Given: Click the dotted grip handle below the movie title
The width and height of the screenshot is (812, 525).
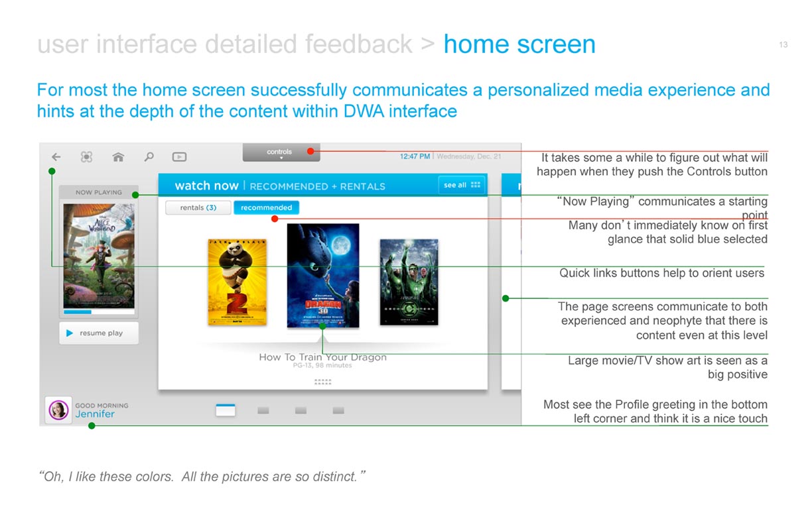Looking at the screenshot, I should point(322,382).
